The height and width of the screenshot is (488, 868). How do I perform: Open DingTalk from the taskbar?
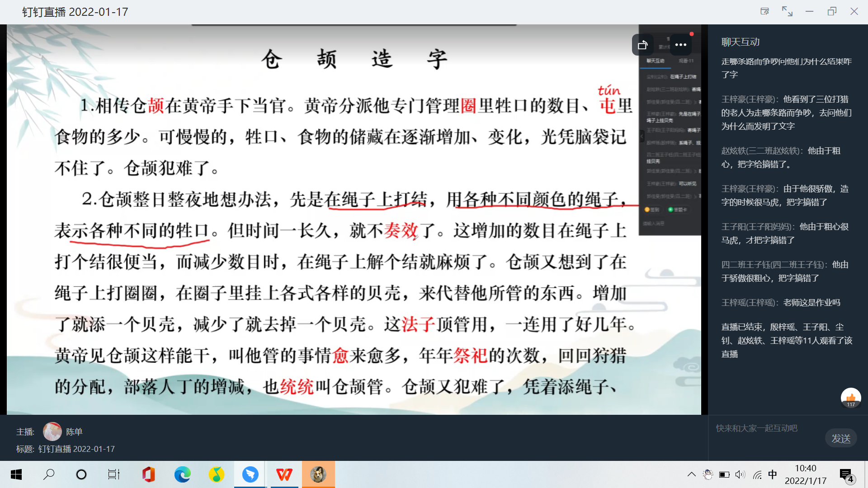click(250, 474)
